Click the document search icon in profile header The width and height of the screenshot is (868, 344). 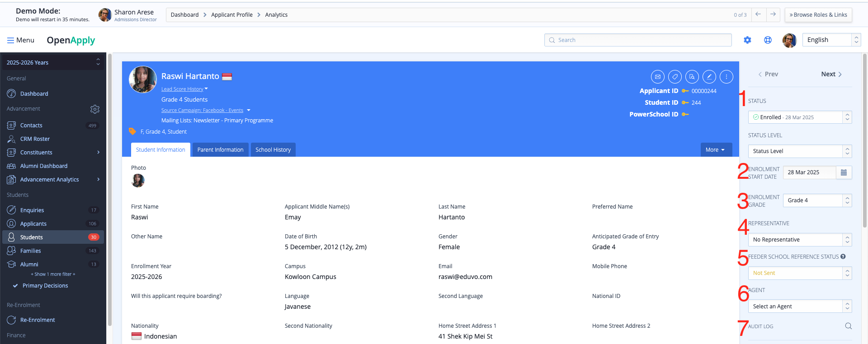(692, 77)
